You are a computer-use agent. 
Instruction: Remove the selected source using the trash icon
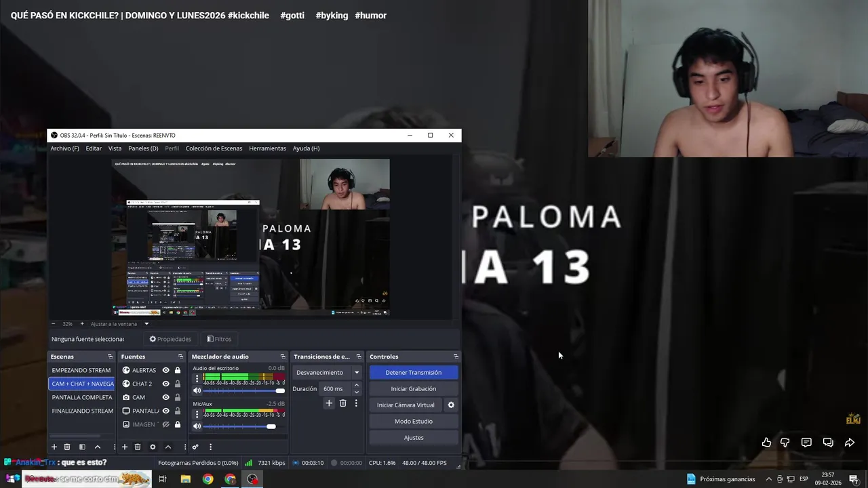(138, 447)
